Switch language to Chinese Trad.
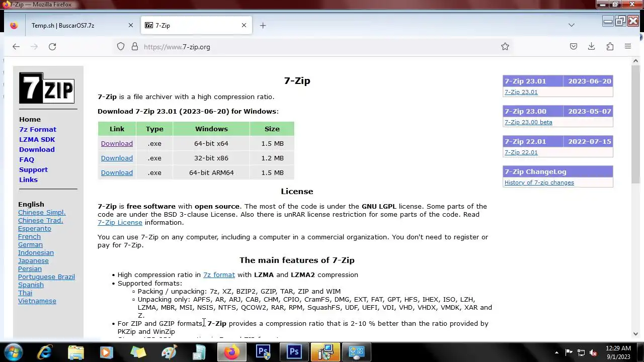The image size is (644, 362). tap(41, 221)
